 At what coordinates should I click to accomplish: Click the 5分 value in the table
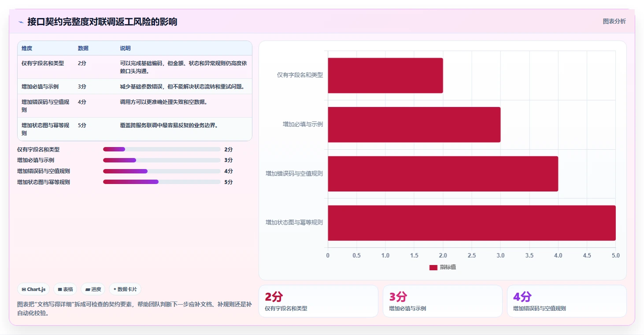pyautogui.click(x=82, y=125)
